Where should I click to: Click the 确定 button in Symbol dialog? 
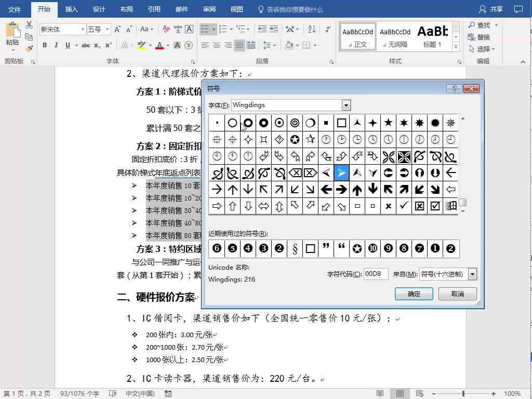pos(413,294)
